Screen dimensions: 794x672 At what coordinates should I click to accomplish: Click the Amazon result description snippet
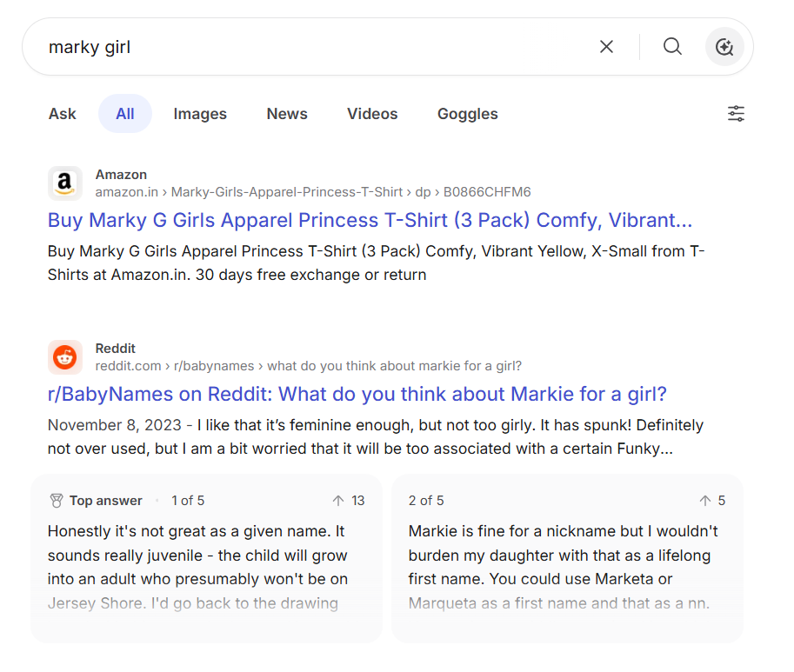[x=377, y=263]
